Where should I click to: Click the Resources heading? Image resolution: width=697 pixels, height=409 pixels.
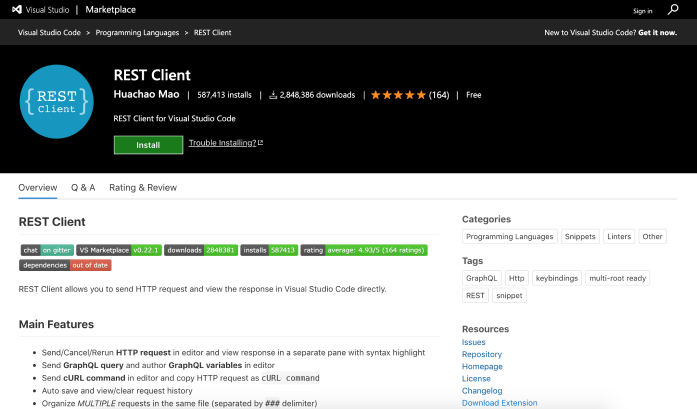(485, 329)
